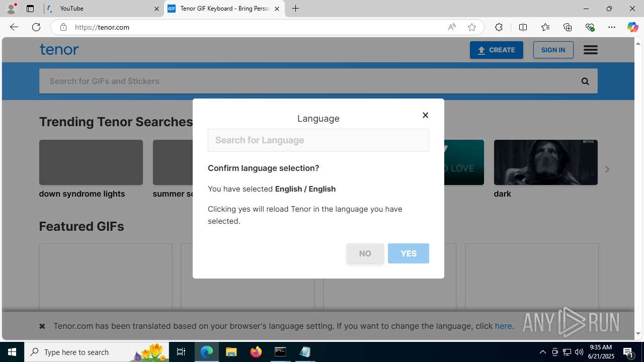Open the hamburger menu on Tenor

[x=590, y=50]
